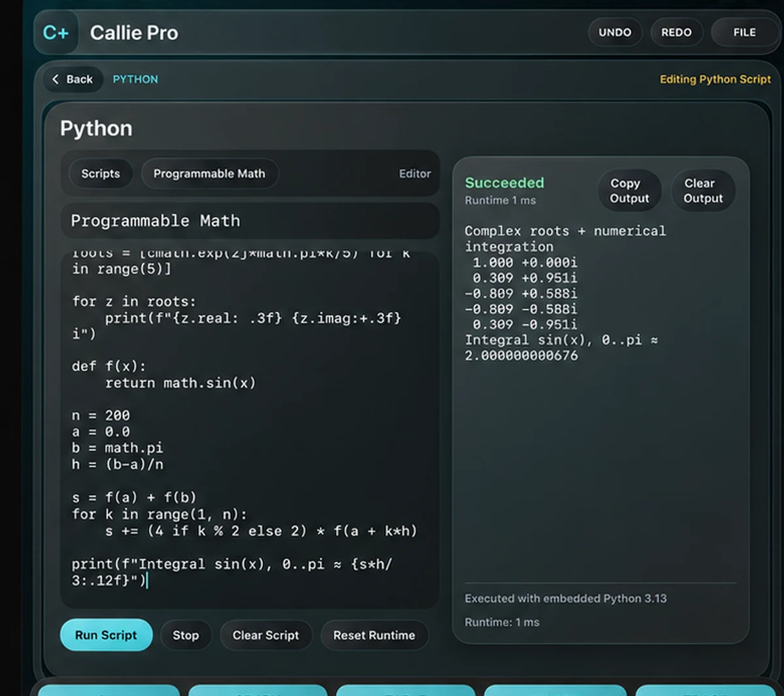This screenshot has width=784, height=696.
Task: Click the Succeeded status text
Action: (x=504, y=183)
